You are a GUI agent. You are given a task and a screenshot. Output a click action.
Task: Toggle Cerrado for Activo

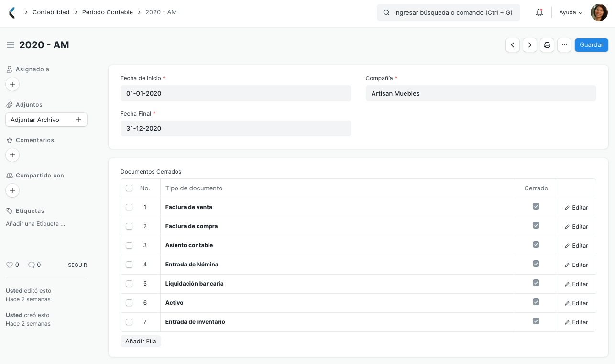click(x=536, y=302)
